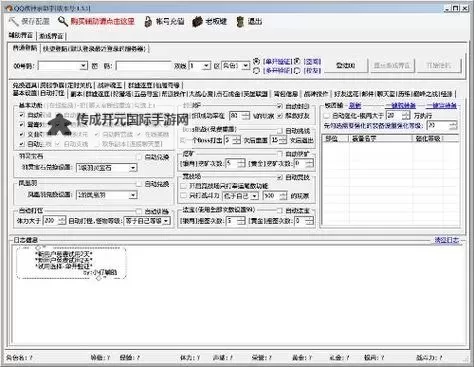The width and height of the screenshot is (474, 367).
Task: Click inside the 日志信息 log area
Action: 239,295
